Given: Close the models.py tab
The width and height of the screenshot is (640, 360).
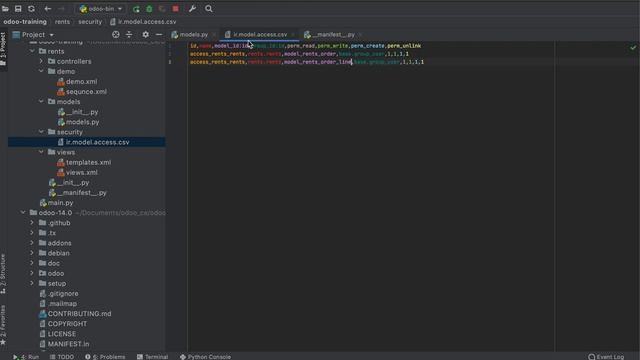Looking at the screenshot, I should pos(213,35).
